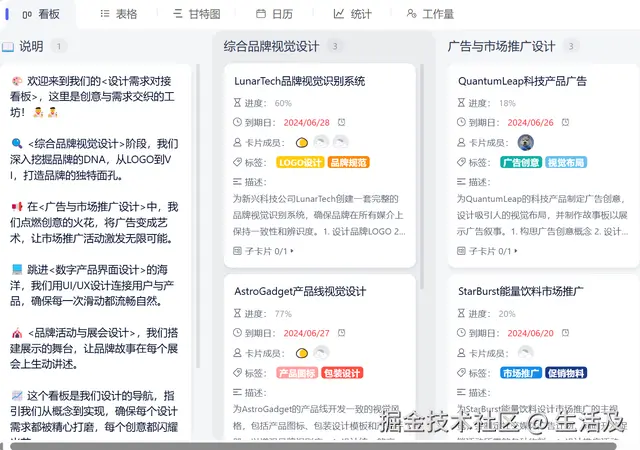The height and width of the screenshot is (450, 640).
Task: Select the LOGO设计 tag
Action: pos(300,163)
